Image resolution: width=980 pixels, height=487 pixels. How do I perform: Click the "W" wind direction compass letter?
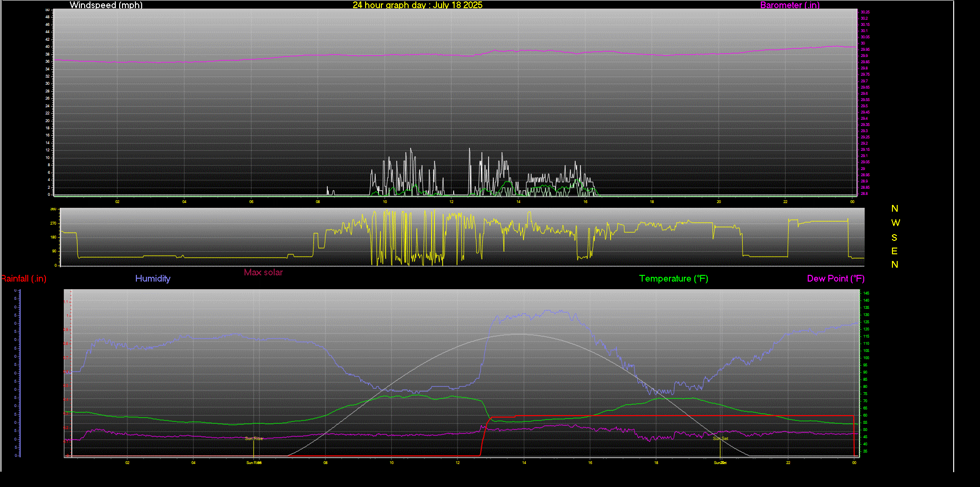(895, 223)
